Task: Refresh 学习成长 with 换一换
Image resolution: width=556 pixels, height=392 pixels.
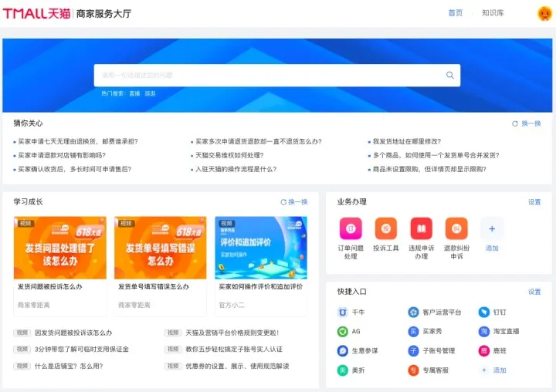Action: (294, 202)
